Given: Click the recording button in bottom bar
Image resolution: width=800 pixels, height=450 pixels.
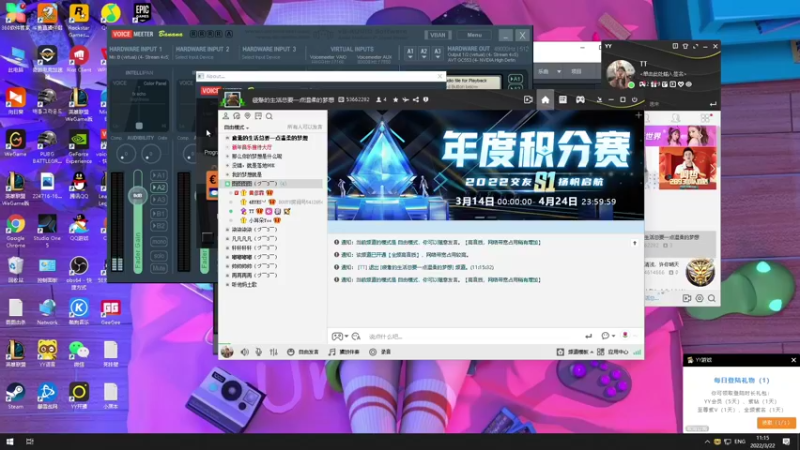Looking at the screenshot, I should pos(380,352).
